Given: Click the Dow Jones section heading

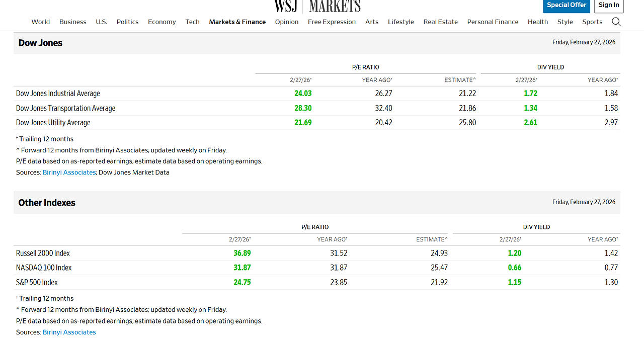Looking at the screenshot, I should [40, 43].
